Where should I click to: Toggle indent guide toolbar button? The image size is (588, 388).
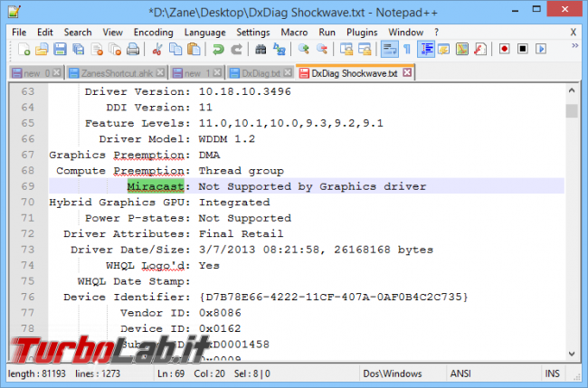[426, 49]
